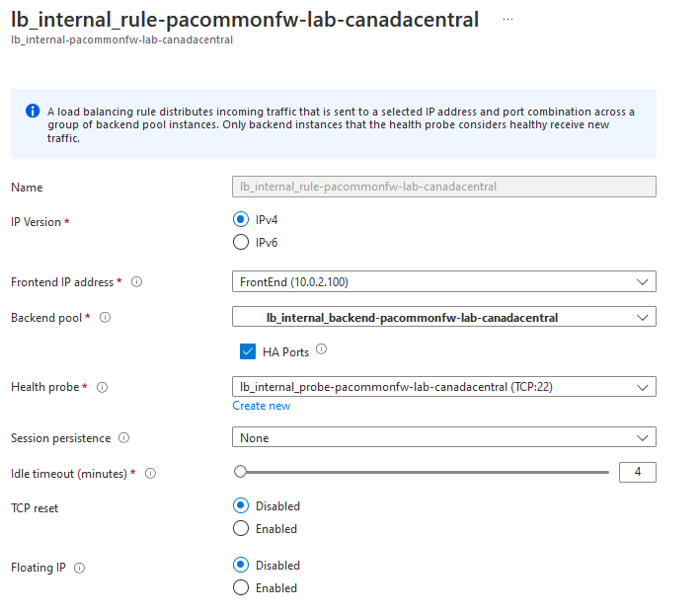
Task: Click the Backend pool info icon
Action: coord(105,318)
